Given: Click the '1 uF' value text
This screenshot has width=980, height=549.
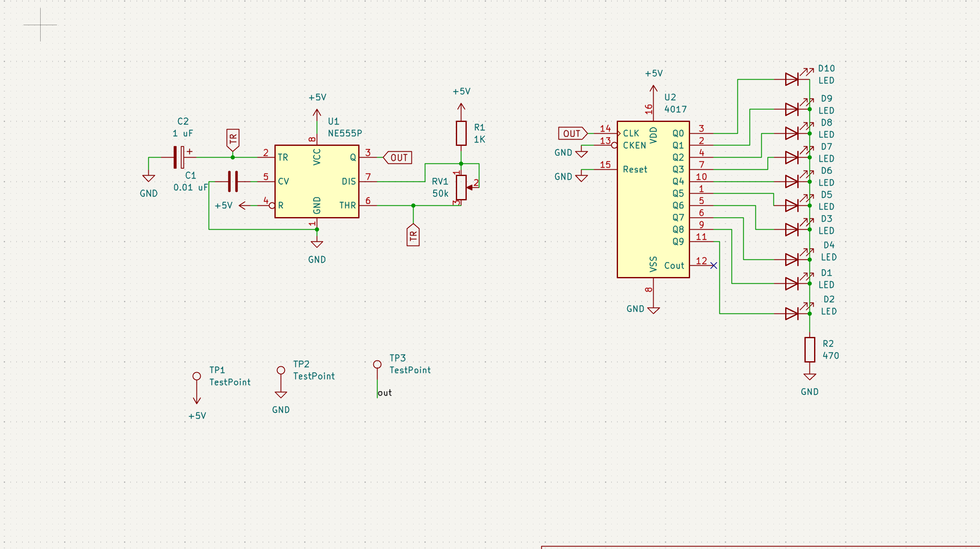Looking at the screenshot, I should pos(183,133).
